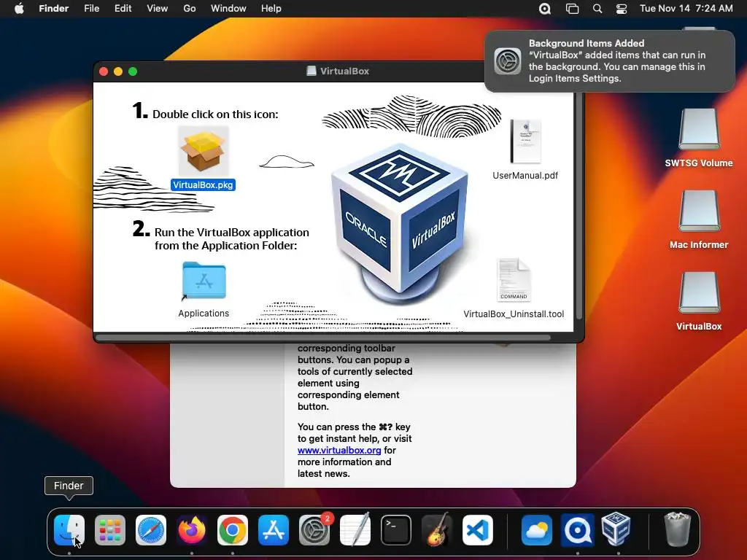Click the vertical scrollbar of VirtualBox window

578,206
